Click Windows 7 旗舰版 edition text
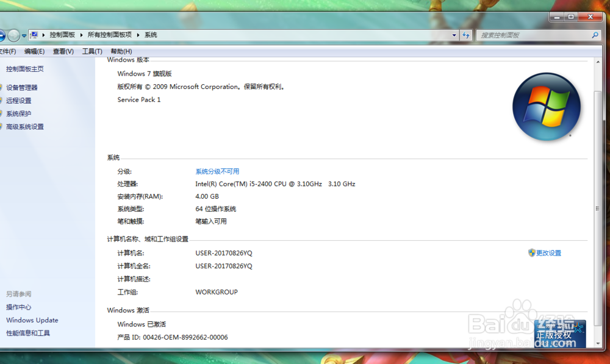Image resolution: width=610 pixels, height=364 pixels. (x=145, y=74)
